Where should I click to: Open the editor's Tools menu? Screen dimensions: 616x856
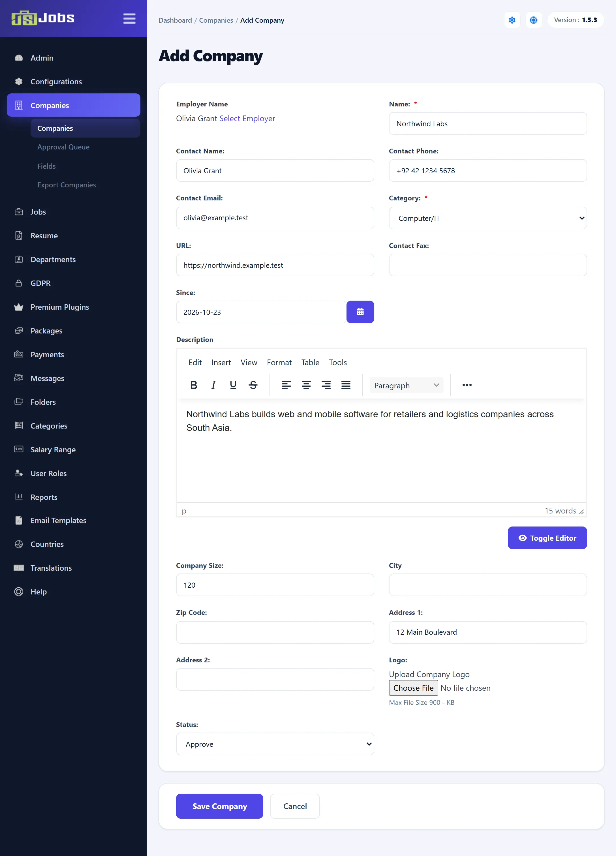pos(338,362)
